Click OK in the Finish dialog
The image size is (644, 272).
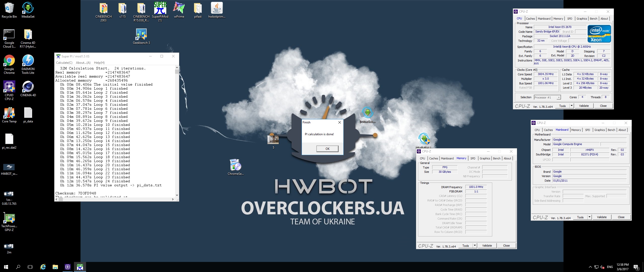coord(327,149)
